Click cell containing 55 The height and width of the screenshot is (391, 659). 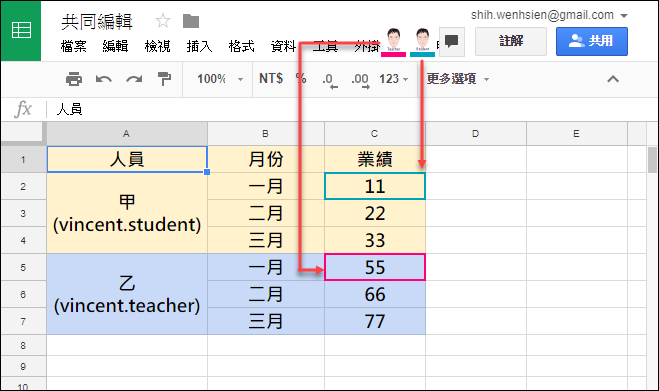pos(374,267)
